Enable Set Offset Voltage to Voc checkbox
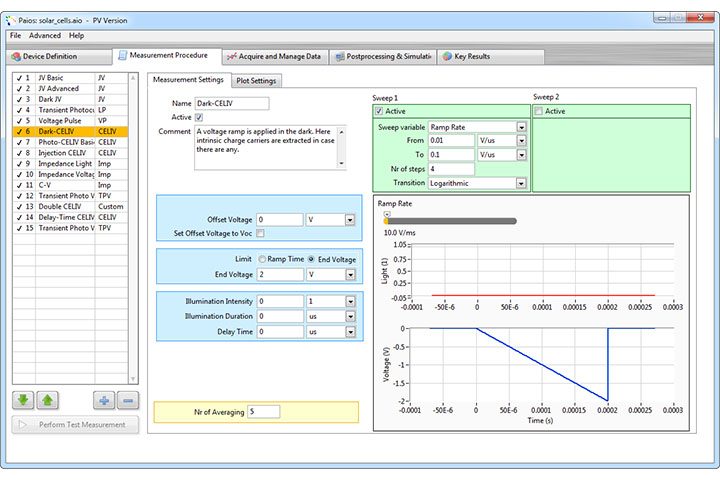This screenshot has width=720, height=480. click(260, 233)
